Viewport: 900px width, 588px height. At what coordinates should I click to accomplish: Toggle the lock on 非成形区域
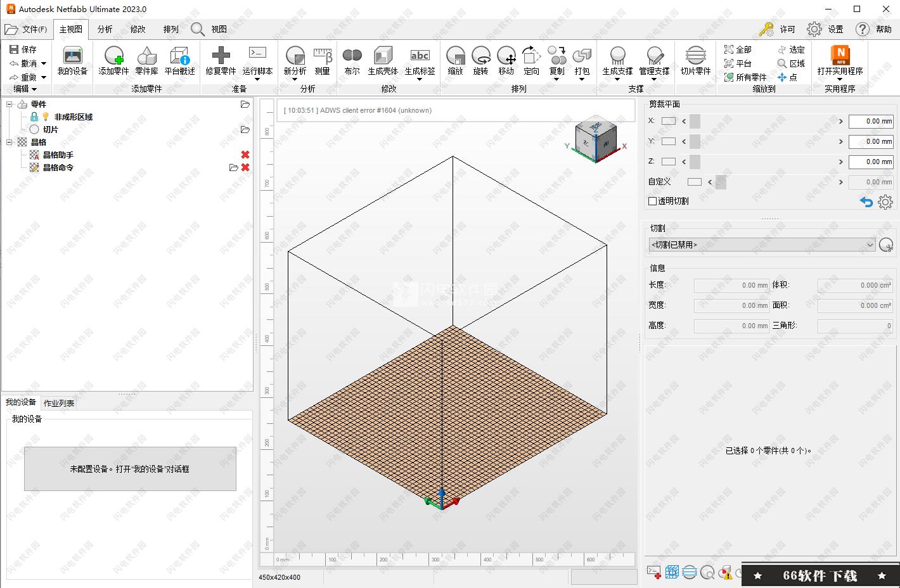pyautogui.click(x=34, y=117)
